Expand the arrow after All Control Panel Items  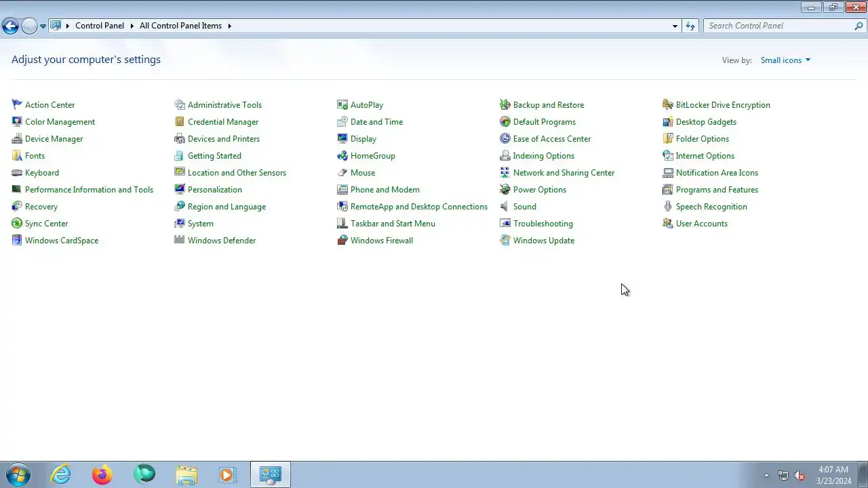point(229,26)
